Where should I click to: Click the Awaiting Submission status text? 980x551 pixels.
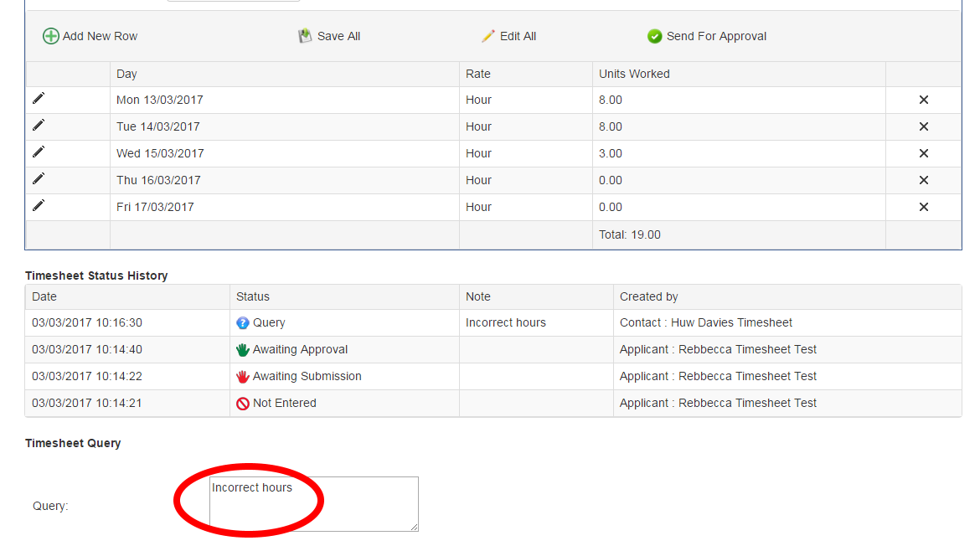[307, 377]
